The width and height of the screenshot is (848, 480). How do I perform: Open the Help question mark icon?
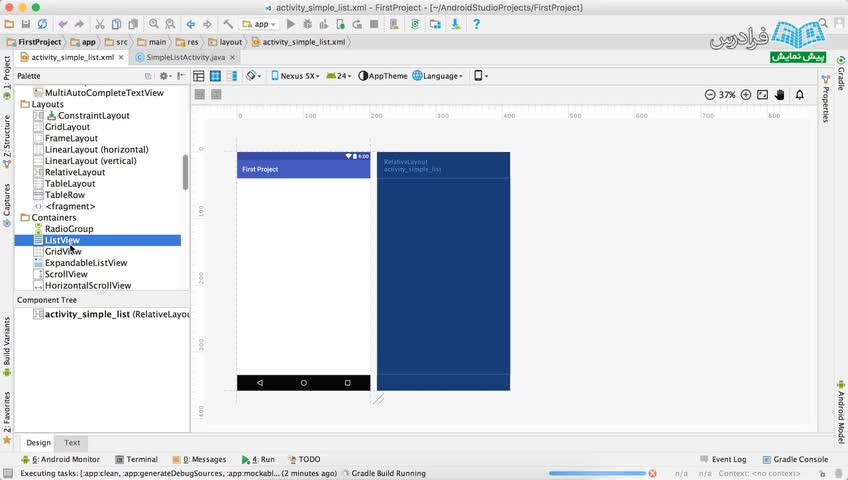coord(476,23)
